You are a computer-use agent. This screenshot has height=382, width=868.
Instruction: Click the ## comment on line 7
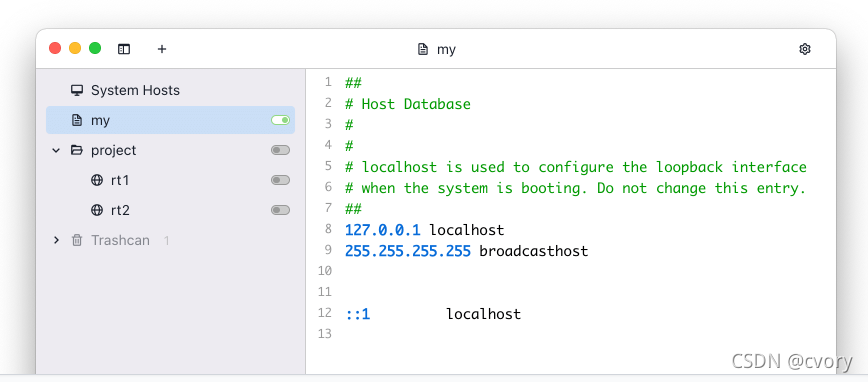353,209
